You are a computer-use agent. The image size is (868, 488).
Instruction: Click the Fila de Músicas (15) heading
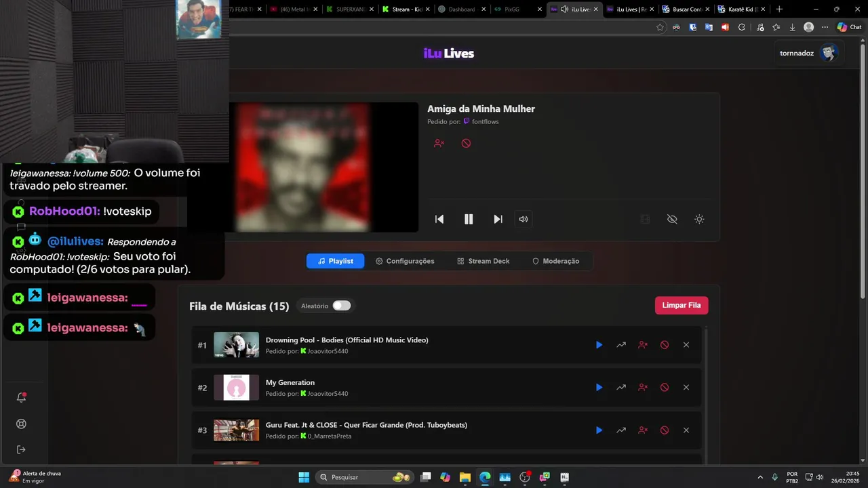239,306
